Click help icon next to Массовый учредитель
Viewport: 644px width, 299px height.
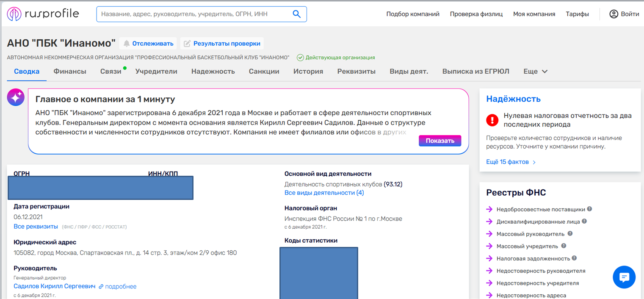pos(564,246)
